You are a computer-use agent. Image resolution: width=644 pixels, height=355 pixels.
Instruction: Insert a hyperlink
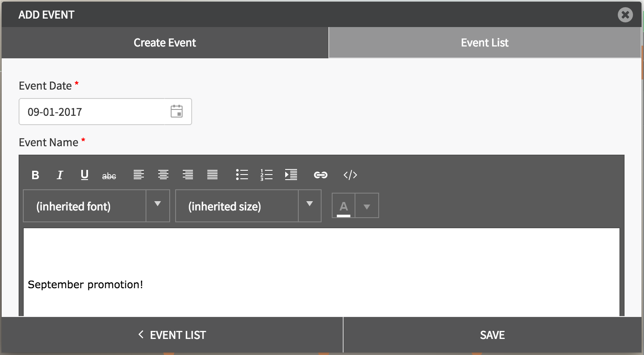(321, 175)
